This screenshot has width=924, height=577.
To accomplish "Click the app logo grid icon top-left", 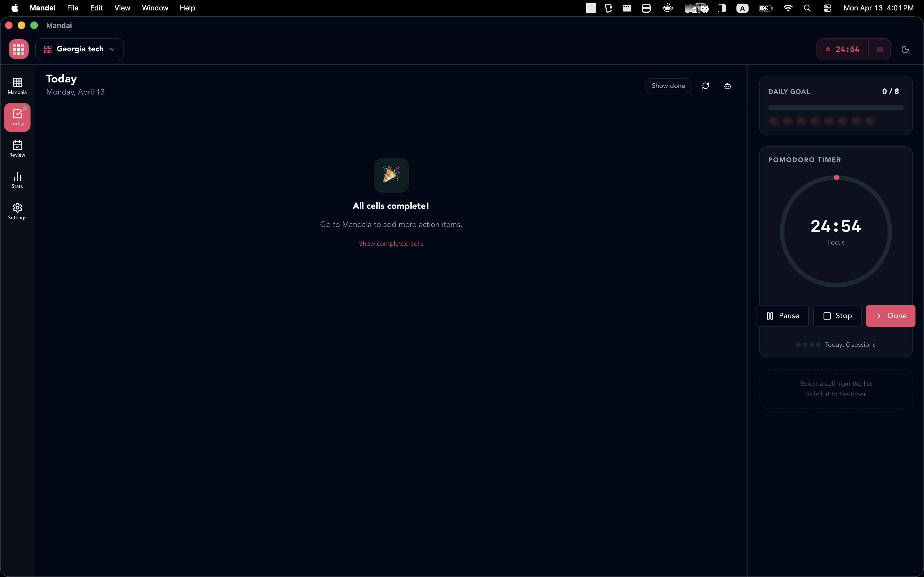I will [18, 49].
